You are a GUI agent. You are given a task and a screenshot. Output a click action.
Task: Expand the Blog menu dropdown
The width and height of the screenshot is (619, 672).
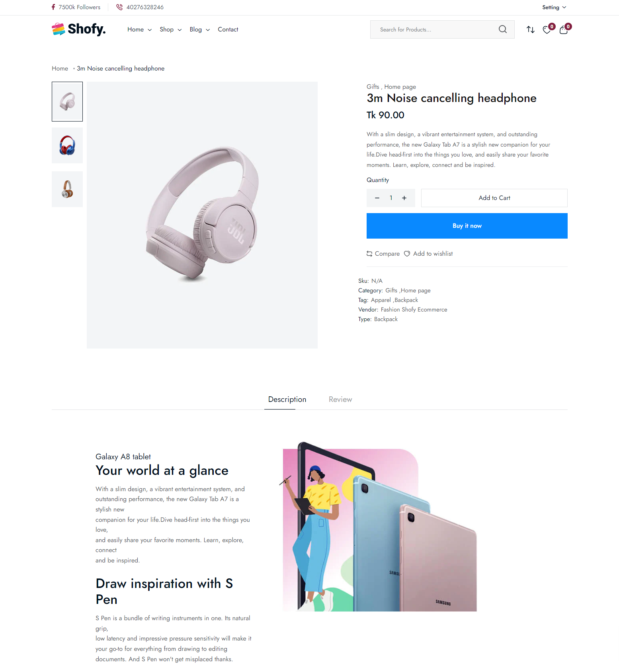[x=200, y=29]
